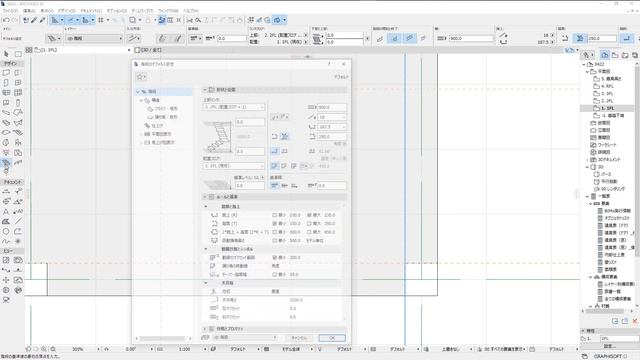Toggle 蹴上 最小 checkbox
This screenshot has height=360, width=640.
coord(275,215)
